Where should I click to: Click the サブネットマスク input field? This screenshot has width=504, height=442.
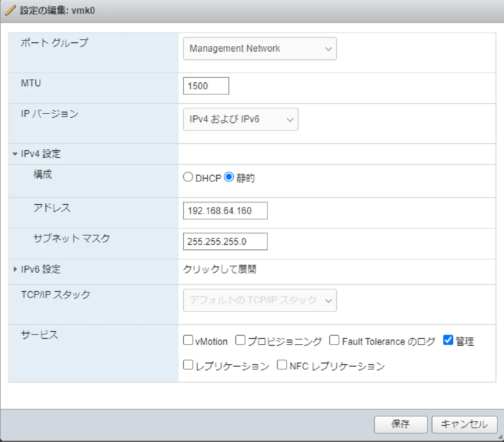225,241
